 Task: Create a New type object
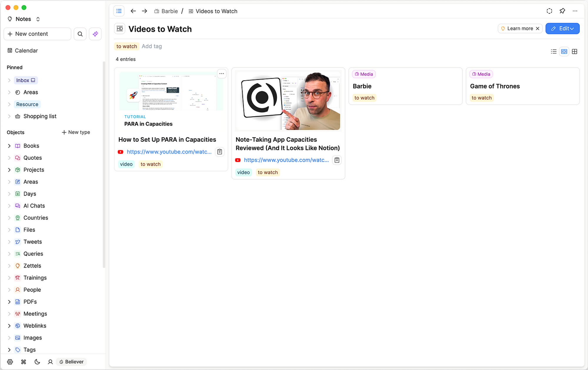tap(76, 132)
